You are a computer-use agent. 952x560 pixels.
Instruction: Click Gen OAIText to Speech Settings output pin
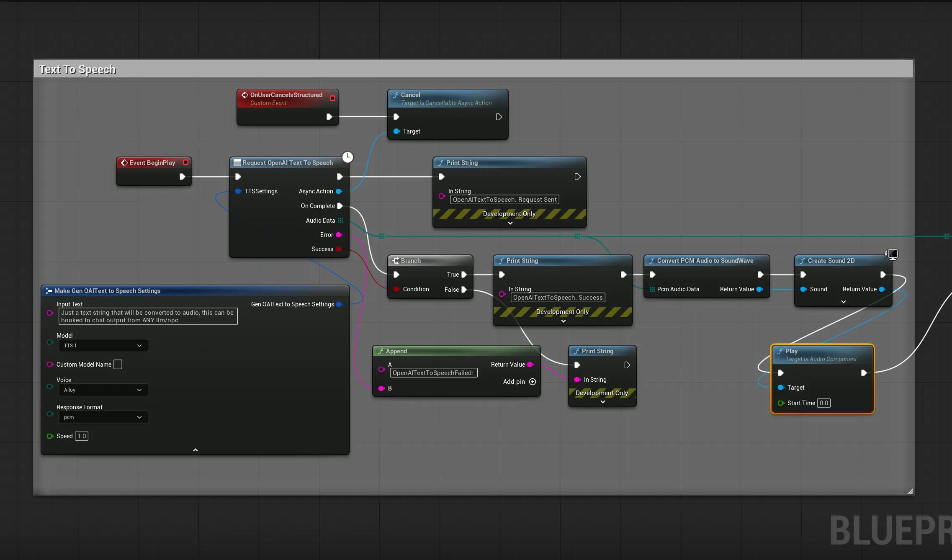[x=340, y=304]
